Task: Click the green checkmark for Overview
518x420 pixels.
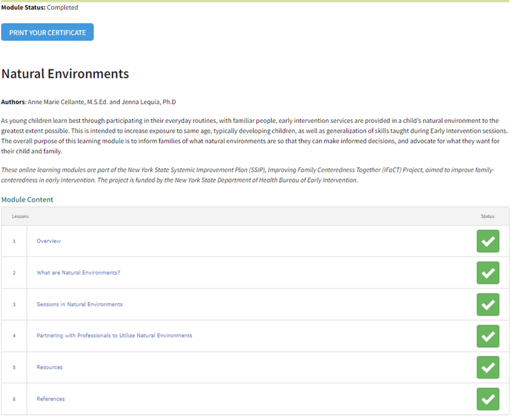Action: (488, 241)
